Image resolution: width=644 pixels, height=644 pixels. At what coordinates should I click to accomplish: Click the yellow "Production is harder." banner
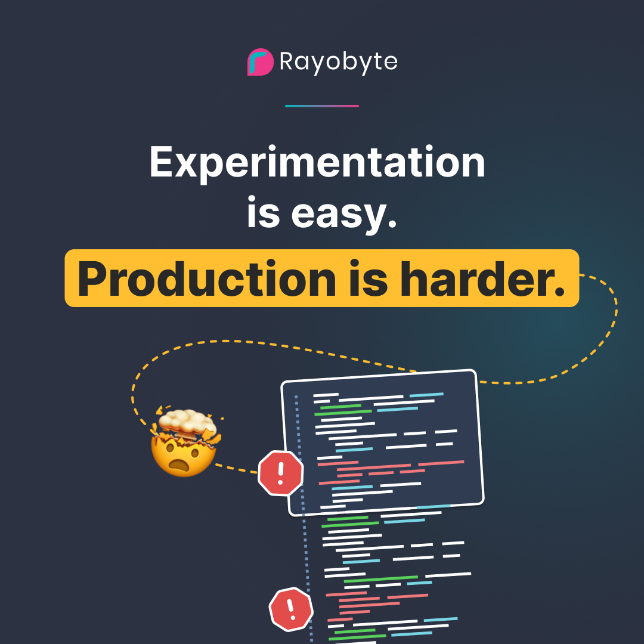322,278
